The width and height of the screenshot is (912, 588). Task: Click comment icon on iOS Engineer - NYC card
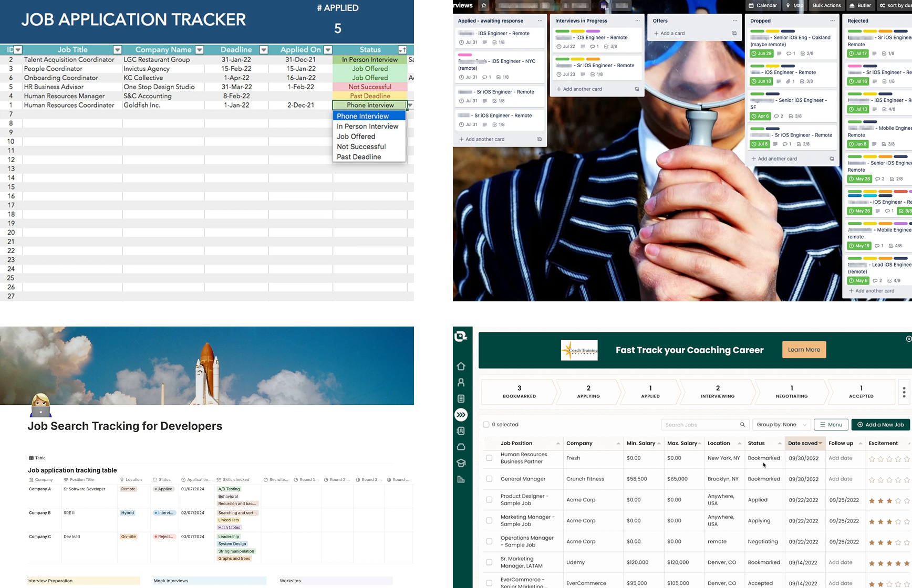(484, 77)
